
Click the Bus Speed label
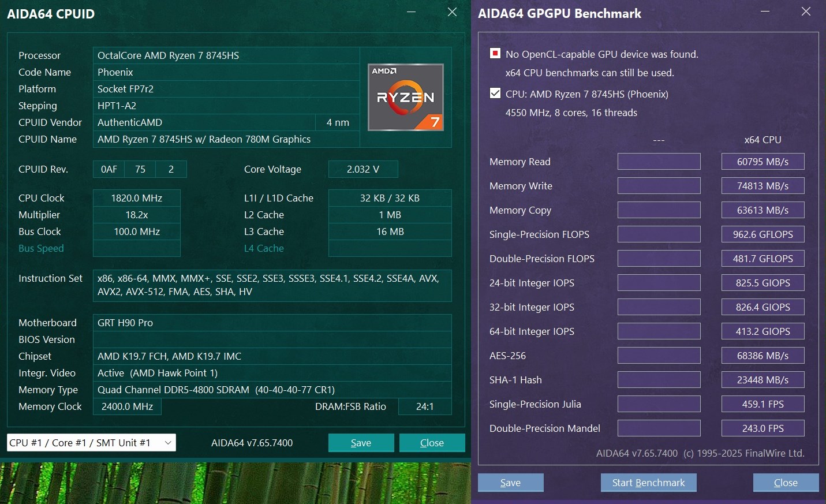[41, 248]
